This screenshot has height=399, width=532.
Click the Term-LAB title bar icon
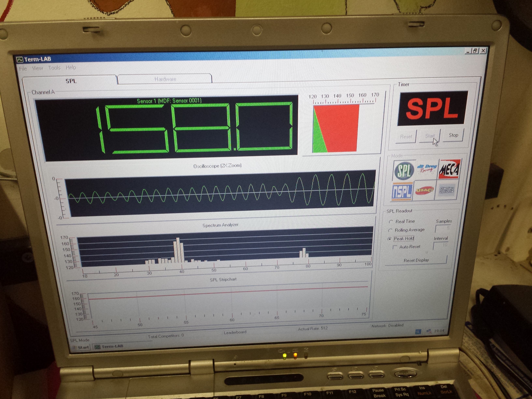point(20,59)
